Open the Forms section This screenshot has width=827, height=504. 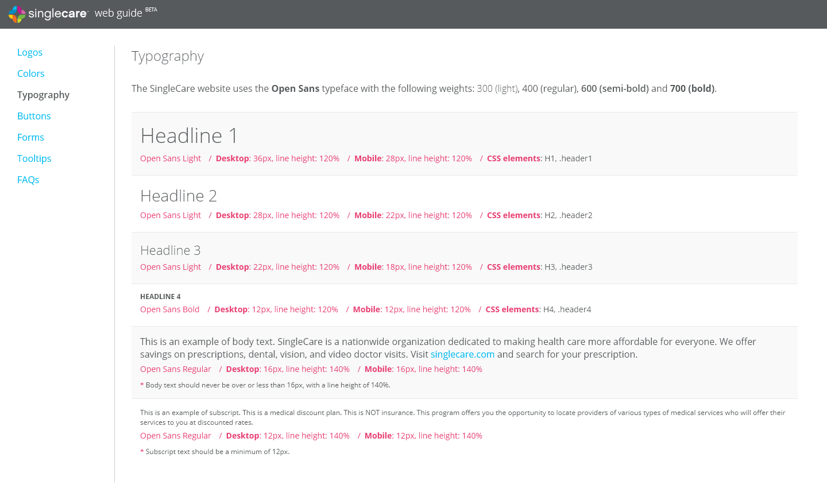tap(30, 137)
